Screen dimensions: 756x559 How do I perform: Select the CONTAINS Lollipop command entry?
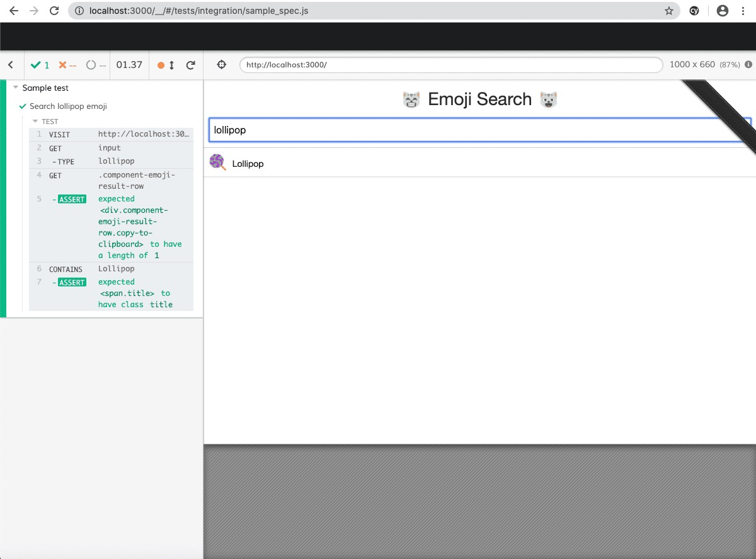pyautogui.click(x=112, y=269)
